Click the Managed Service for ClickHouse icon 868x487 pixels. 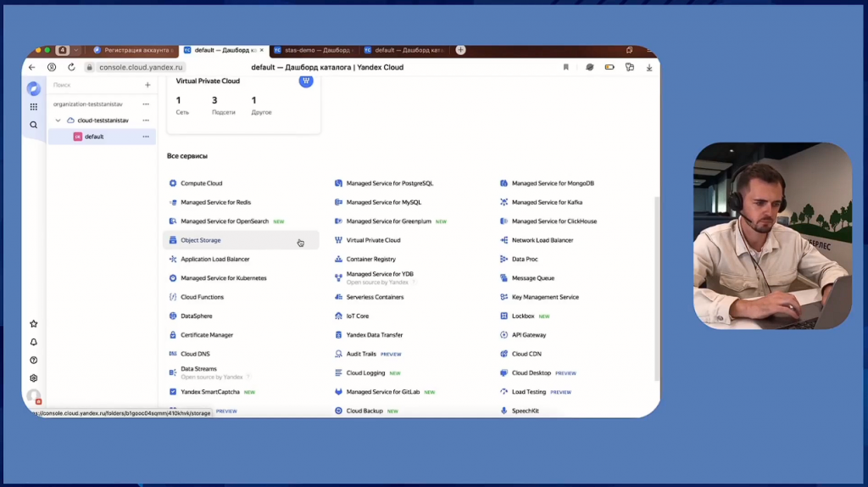(504, 221)
